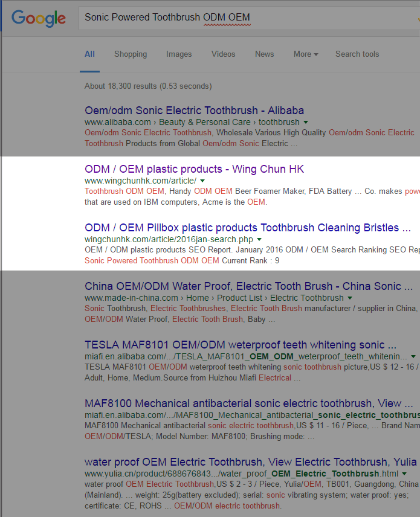Click OEM/ODM/TESLA; Model Number: MAF8100 snippet line
The height and width of the screenshot is (517, 420).
pos(199,437)
